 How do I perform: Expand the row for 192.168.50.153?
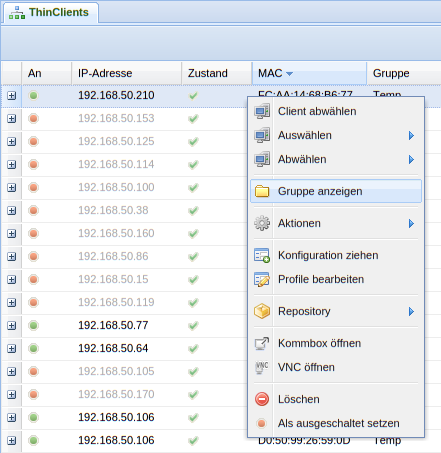pyautogui.click(x=12, y=119)
